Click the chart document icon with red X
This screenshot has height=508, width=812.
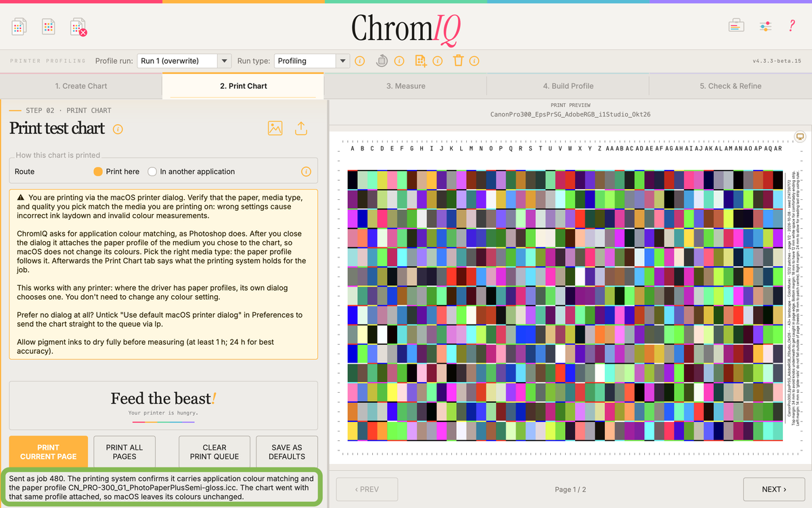click(78, 27)
